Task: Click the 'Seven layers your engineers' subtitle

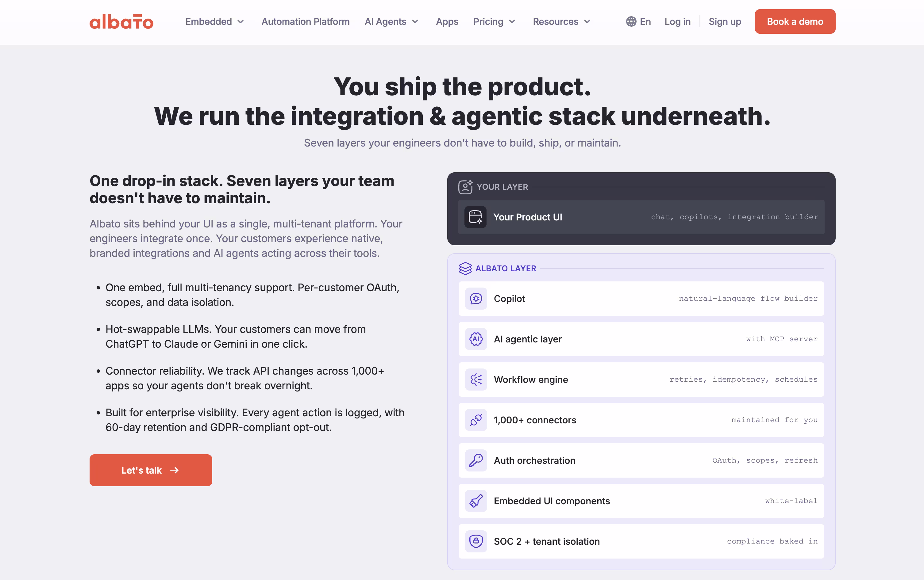Action: (x=462, y=143)
